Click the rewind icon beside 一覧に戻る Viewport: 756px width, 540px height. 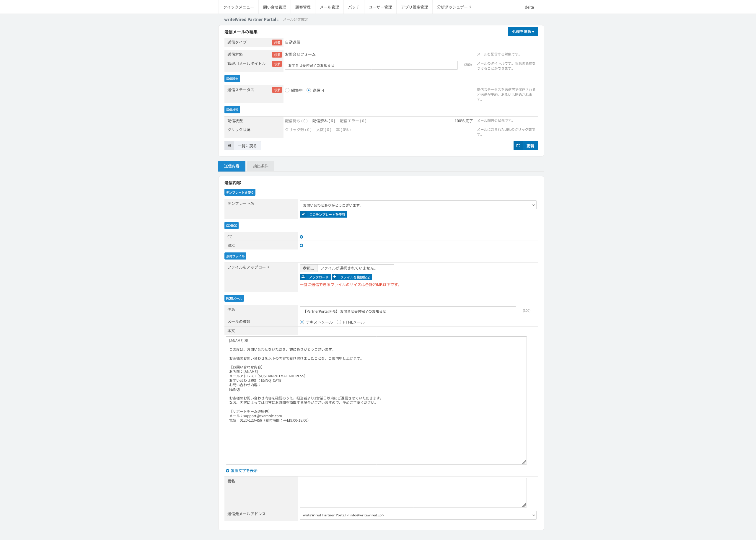tap(229, 146)
